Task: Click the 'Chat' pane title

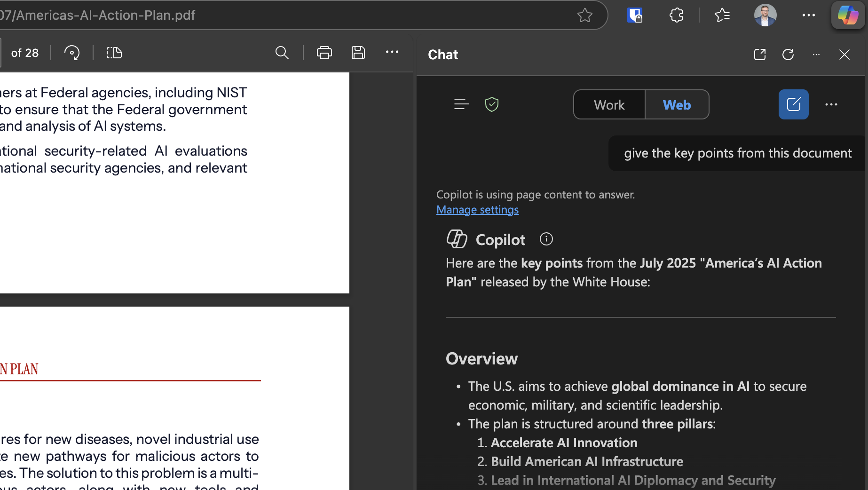Action: click(443, 55)
